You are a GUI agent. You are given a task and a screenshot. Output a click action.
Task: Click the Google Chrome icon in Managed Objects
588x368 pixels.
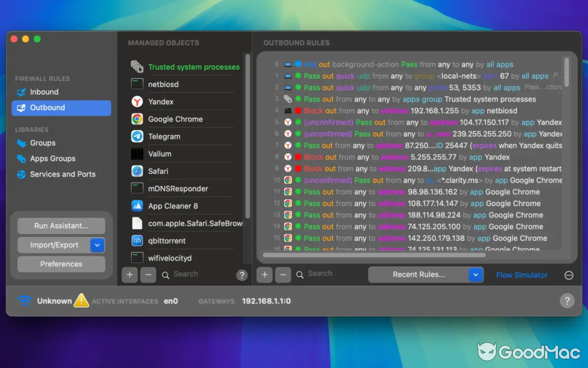[136, 119]
